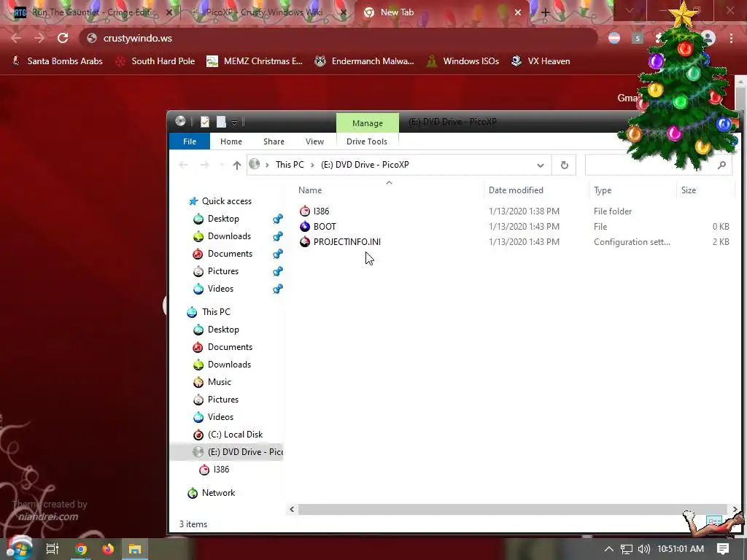Unpin Documents via its pin icon
This screenshot has width=747, height=560.
click(x=278, y=254)
